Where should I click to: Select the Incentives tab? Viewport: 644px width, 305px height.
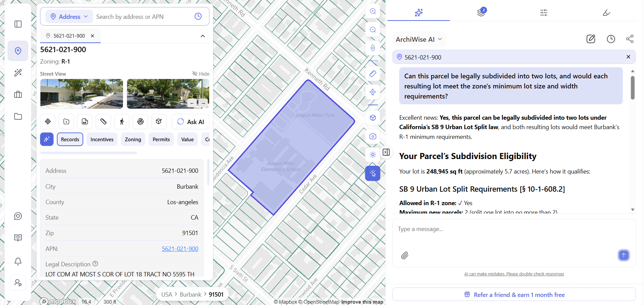[x=102, y=139]
